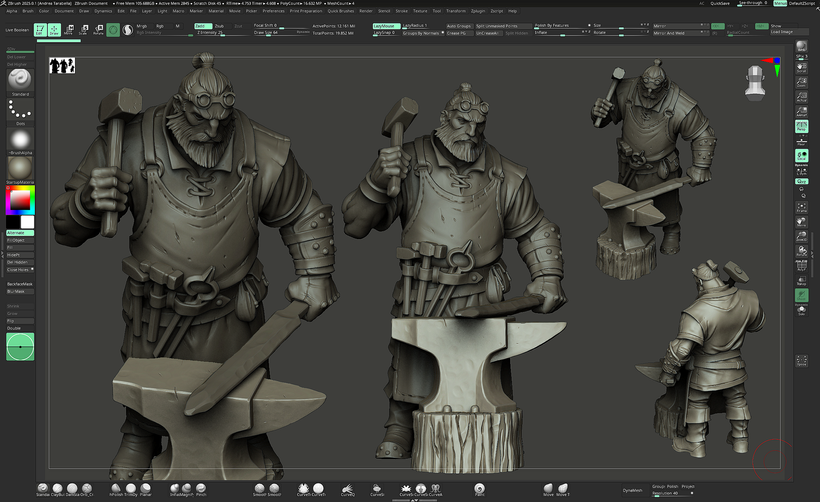Select the Draw mode button

[55, 29]
